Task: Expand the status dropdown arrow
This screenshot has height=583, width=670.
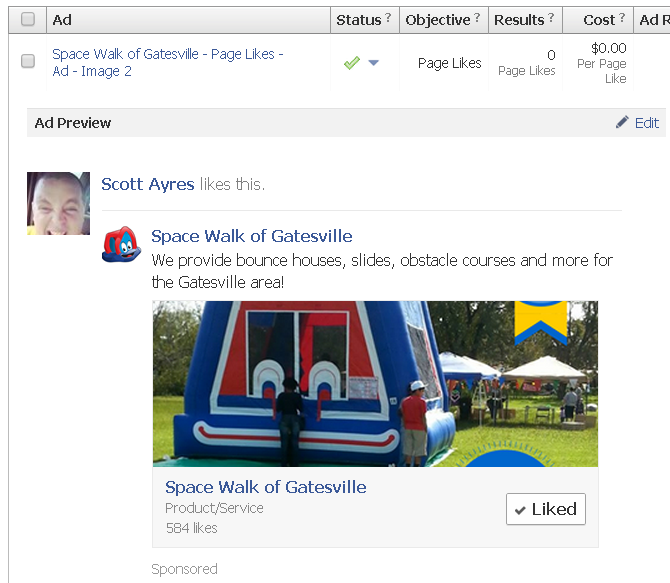Action: 373,63
